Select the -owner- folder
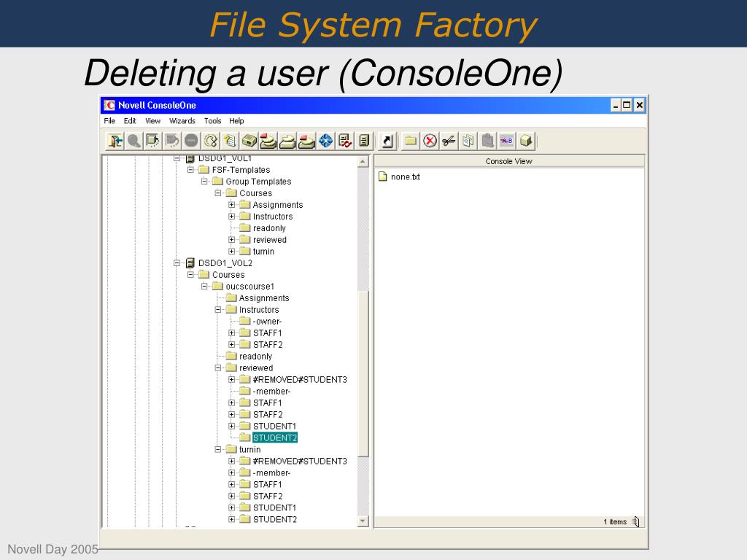 click(x=267, y=322)
